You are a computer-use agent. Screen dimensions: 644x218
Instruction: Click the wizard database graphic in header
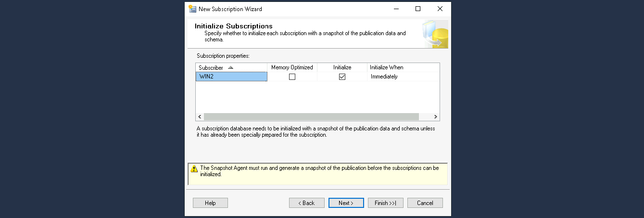[x=435, y=35]
